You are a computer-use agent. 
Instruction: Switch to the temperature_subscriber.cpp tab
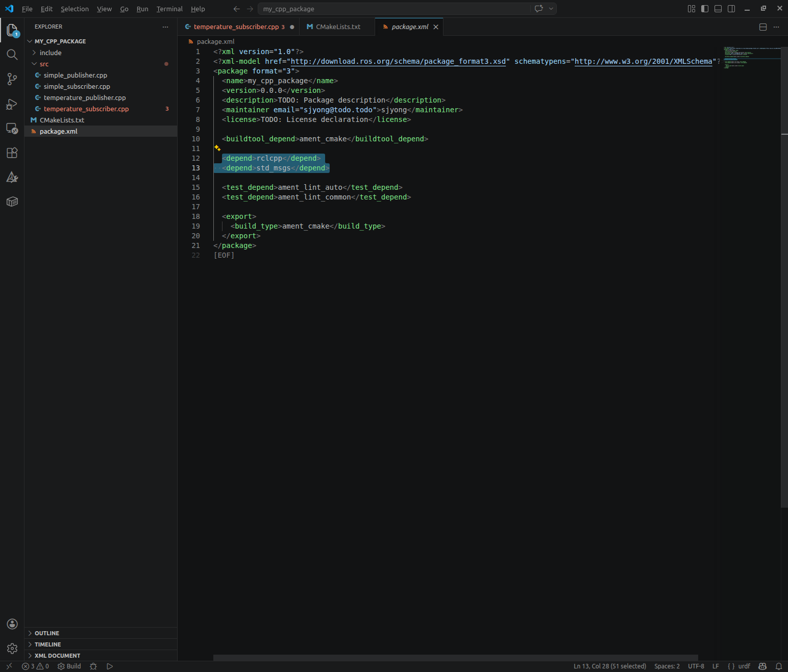tap(239, 27)
